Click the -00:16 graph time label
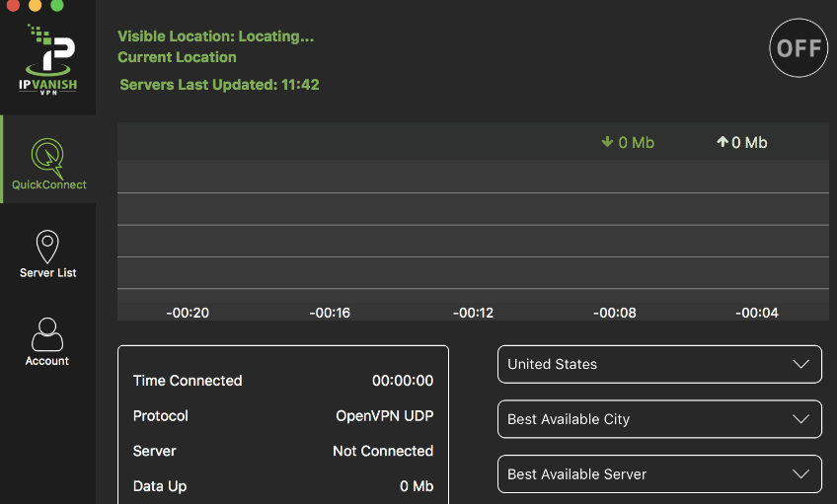This screenshot has width=837, height=504. click(330, 313)
